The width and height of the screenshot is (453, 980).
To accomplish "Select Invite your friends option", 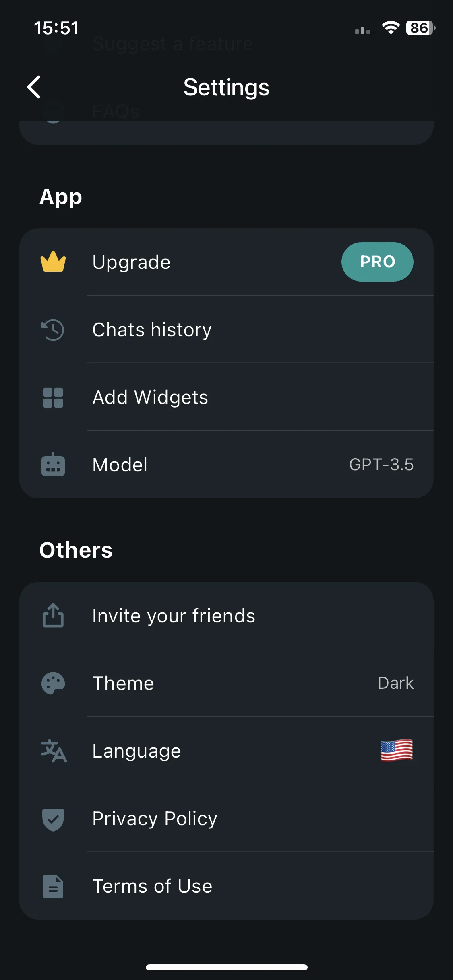I will coord(226,616).
